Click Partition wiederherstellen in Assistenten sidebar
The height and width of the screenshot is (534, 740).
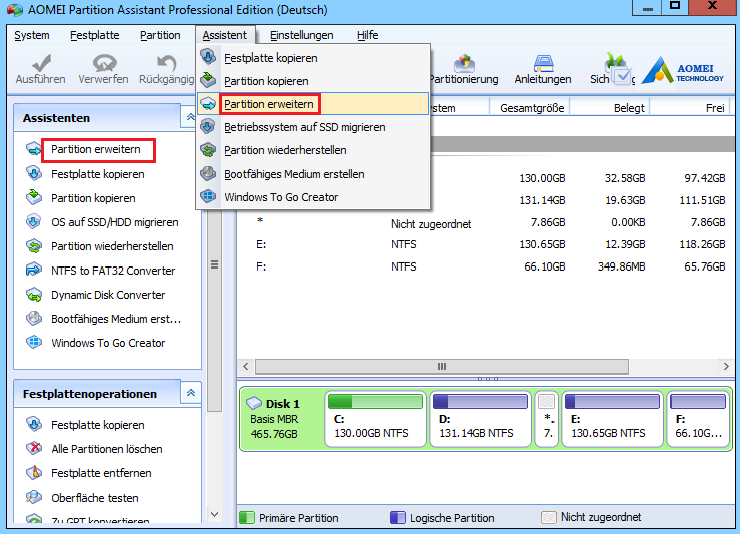(x=112, y=246)
